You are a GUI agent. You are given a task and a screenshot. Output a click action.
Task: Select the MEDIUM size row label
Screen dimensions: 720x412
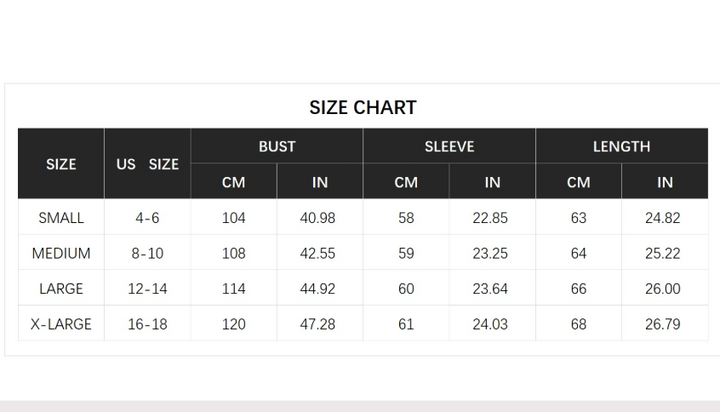61,253
